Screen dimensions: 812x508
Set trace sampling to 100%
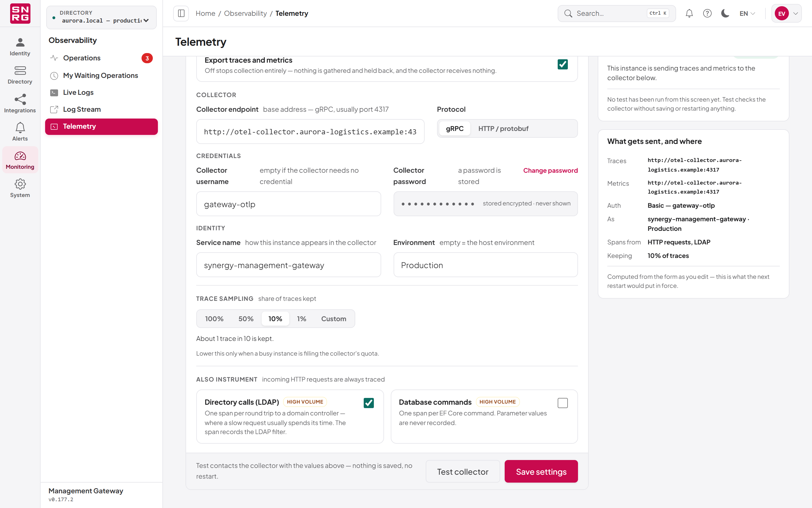click(214, 319)
